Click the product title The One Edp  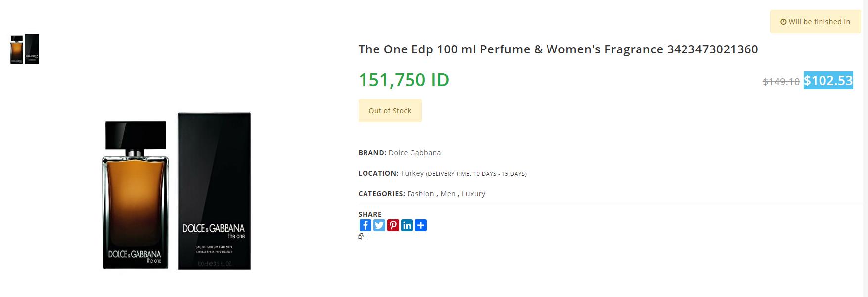558,49
